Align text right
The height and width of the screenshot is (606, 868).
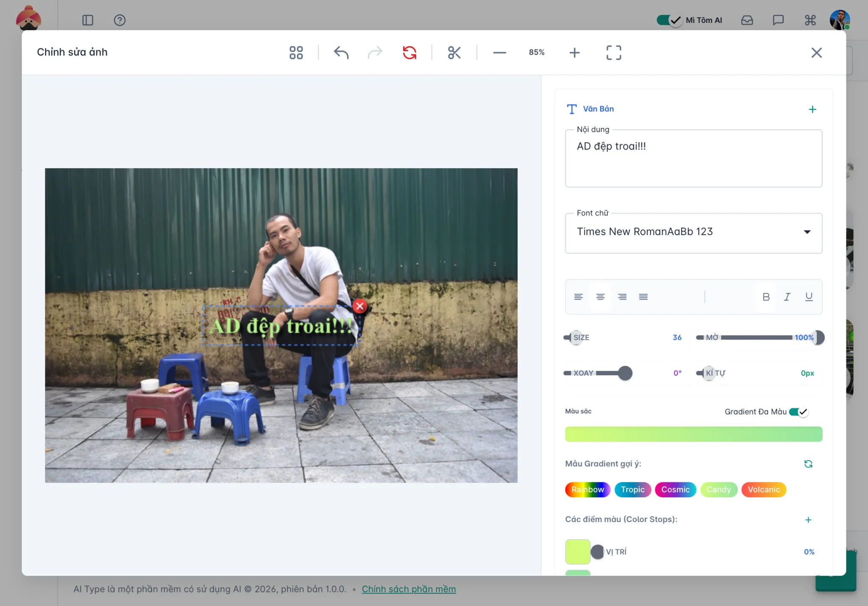click(622, 297)
